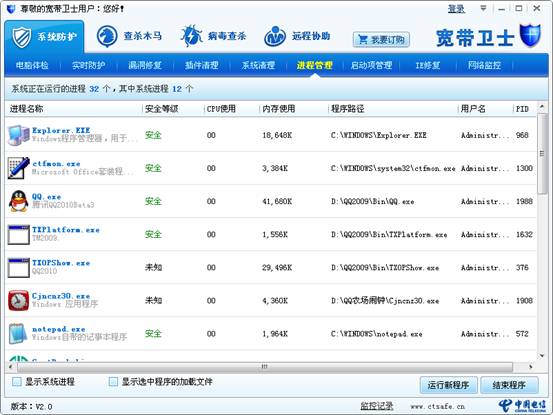Select the Cjncnz30.exe process name
The image size is (553, 415).
(61, 296)
